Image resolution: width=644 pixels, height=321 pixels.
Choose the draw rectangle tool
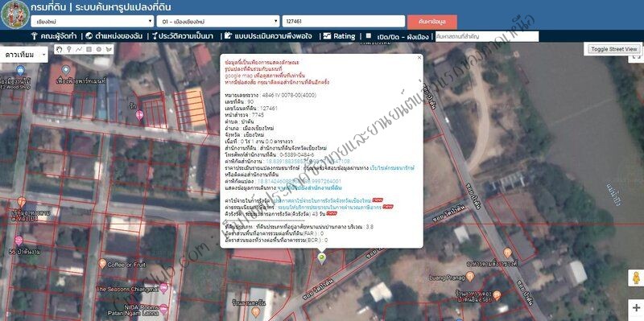tap(89, 49)
